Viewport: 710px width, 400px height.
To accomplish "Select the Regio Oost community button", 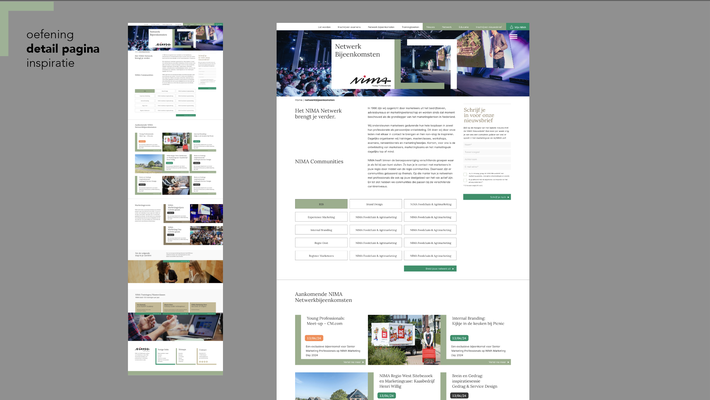I will point(321,243).
